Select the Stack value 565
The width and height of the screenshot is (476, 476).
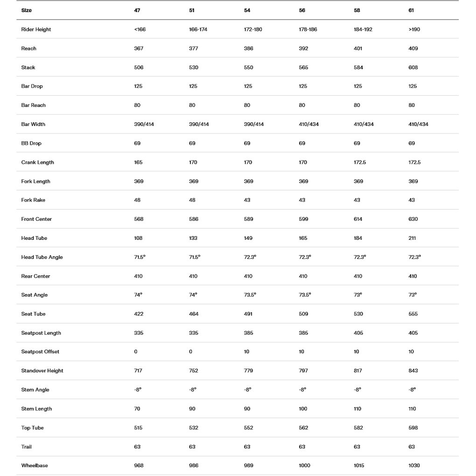(x=303, y=67)
